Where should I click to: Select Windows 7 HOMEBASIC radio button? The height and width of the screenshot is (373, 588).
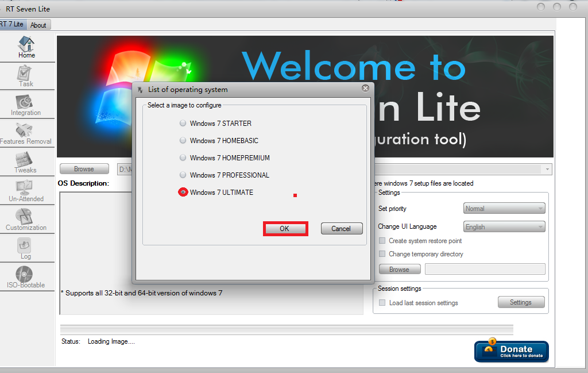click(x=183, y=140)
